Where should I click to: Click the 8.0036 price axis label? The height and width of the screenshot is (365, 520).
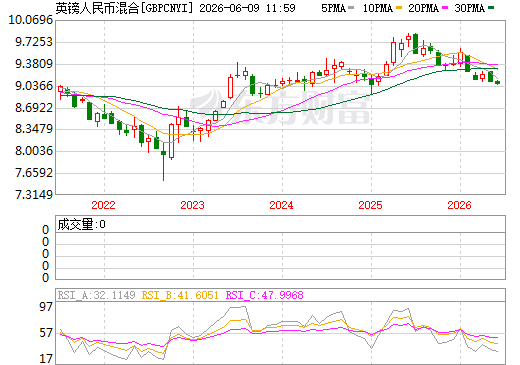pos(34,151)
